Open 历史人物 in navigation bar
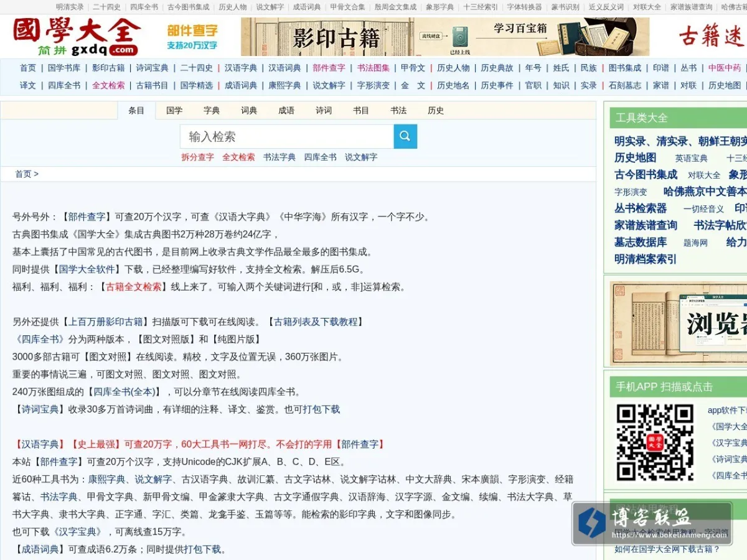The height and width of the screenshot is (560, 747). pyautogui.click(x=453, y=68)
